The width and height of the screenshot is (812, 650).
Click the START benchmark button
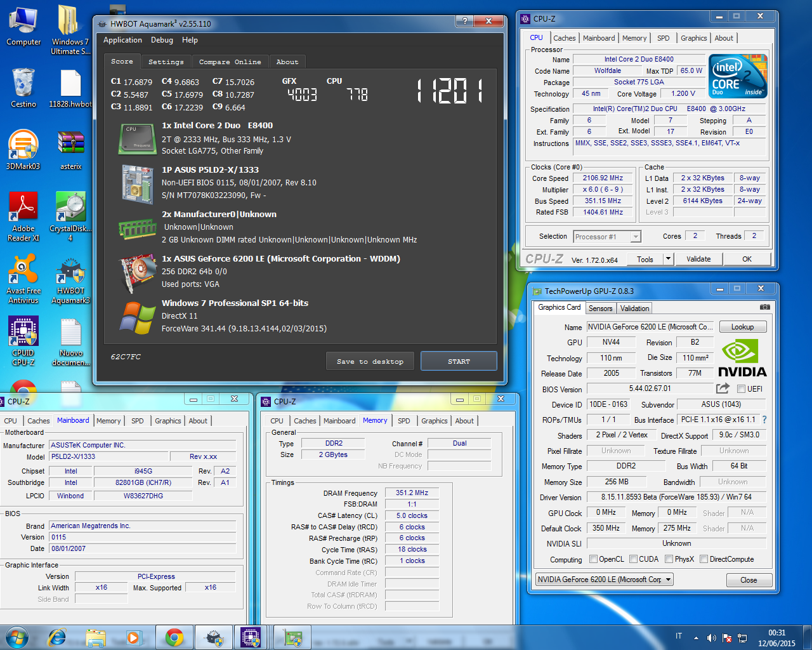tap(459, 361)
